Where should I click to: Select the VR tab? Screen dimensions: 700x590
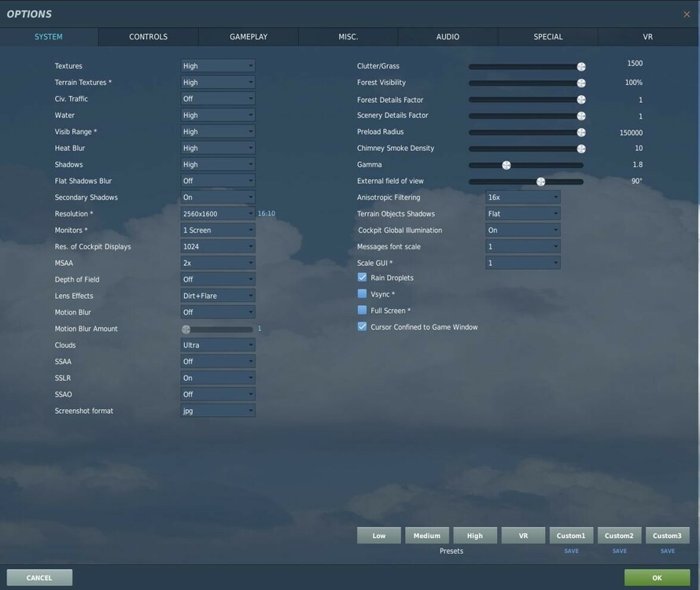point(647,36)
